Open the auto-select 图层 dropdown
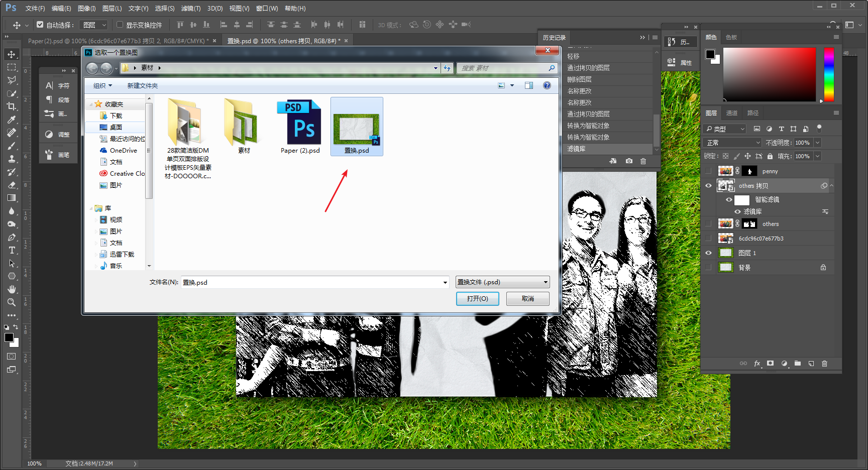Screen dimensions: 868x470 click(94, 25)
